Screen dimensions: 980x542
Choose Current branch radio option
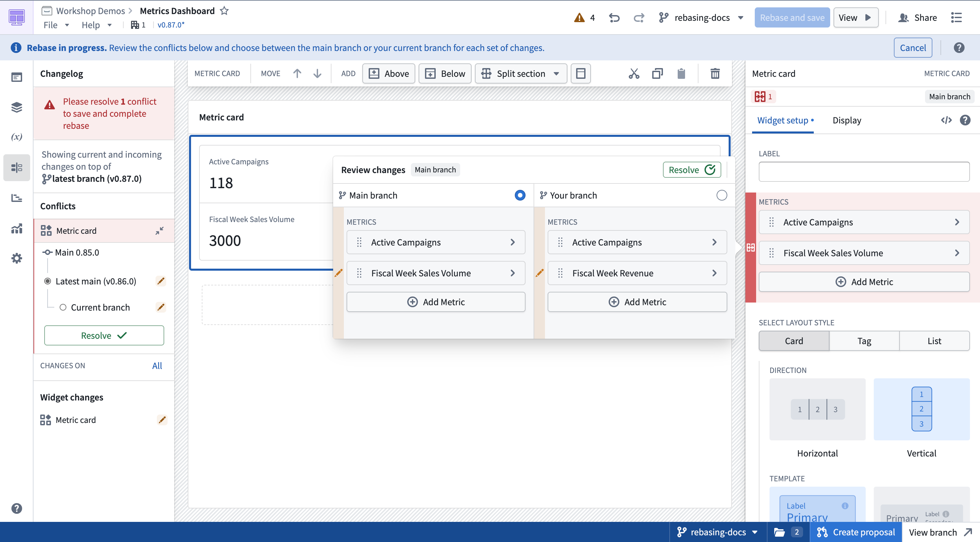coord(63,307)
